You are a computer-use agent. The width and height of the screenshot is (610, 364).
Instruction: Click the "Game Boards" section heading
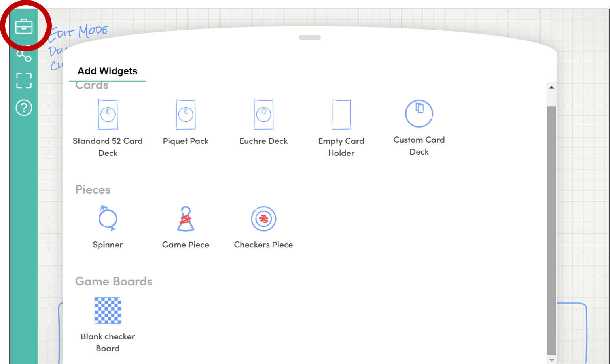pyautogui.click(x=114, y=281)
